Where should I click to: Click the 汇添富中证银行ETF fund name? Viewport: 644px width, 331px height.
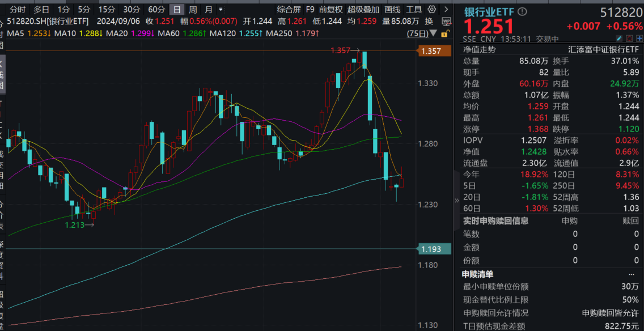pyautogui.click(x=604, y=50)
